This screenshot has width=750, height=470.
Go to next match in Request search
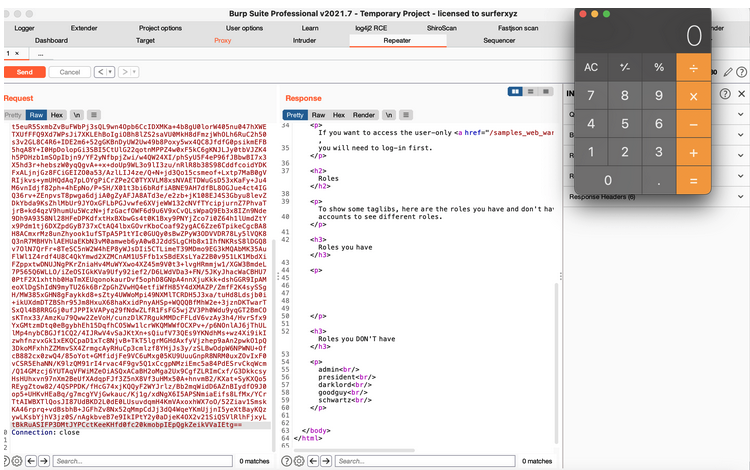(x=44, y=461)
